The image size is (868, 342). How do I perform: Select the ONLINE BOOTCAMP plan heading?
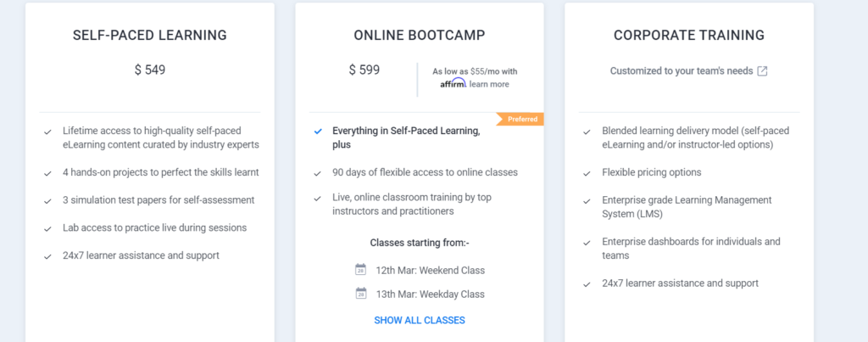pyautogui.click(x=420, y=36)
